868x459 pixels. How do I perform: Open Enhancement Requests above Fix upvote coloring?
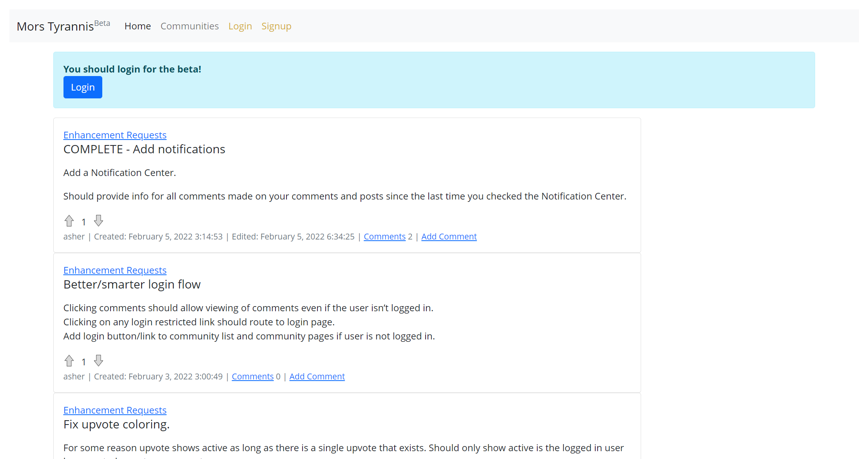pyautogui.click(x=115, y=410)
